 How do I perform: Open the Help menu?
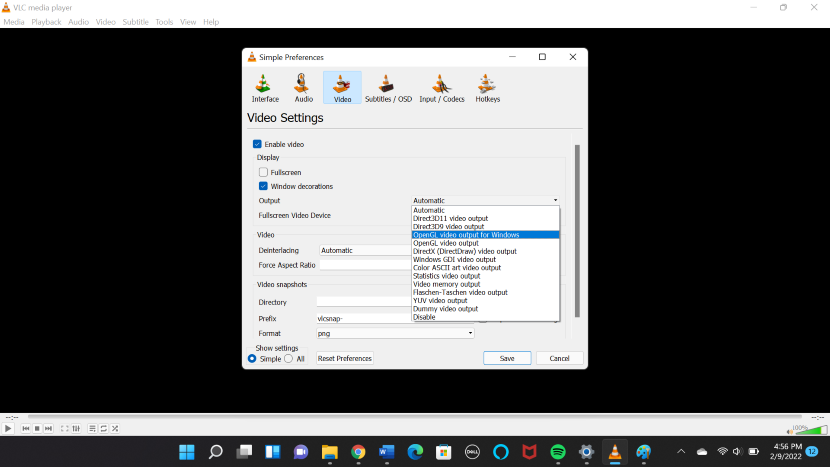[211, 22]
